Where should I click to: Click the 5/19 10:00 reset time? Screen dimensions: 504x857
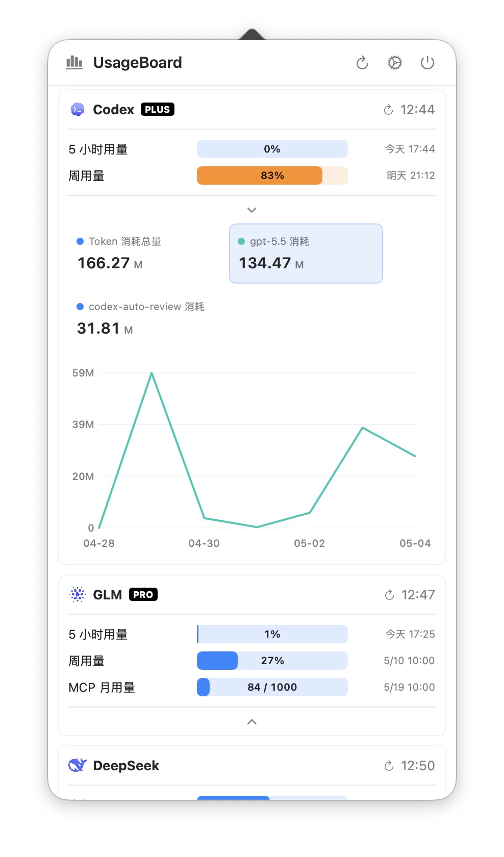pyautogui.click(x=409, y=687)
